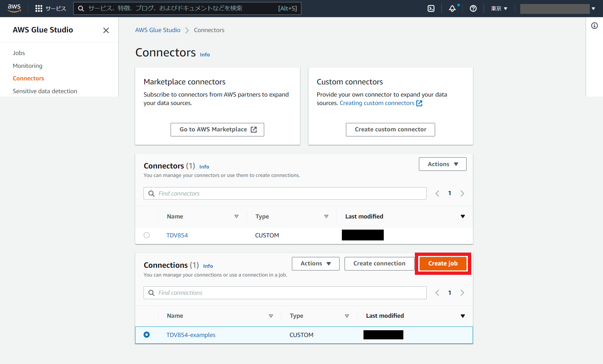Open the notifications bell
The height and width of the screenshot is (364, 603).
(452, 8)
